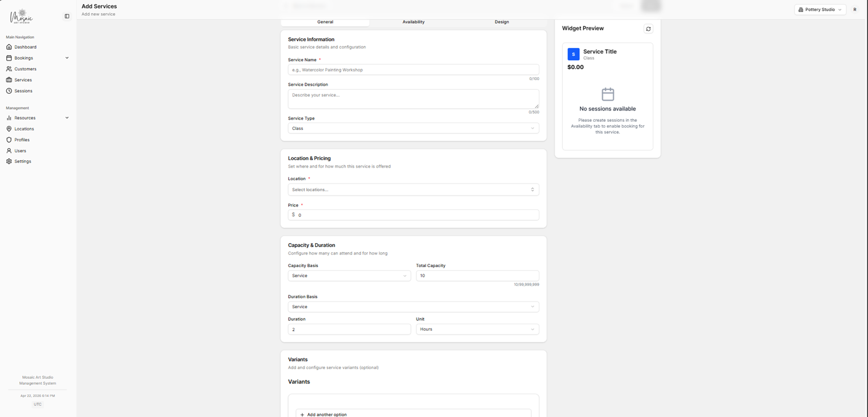Open the Services section via its briefcase icon

(22, 80)
